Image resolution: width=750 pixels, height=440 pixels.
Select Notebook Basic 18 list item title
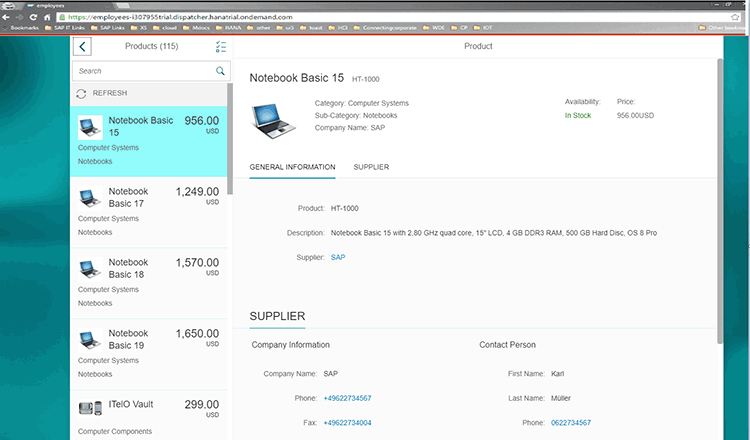[x=128, y=268]
